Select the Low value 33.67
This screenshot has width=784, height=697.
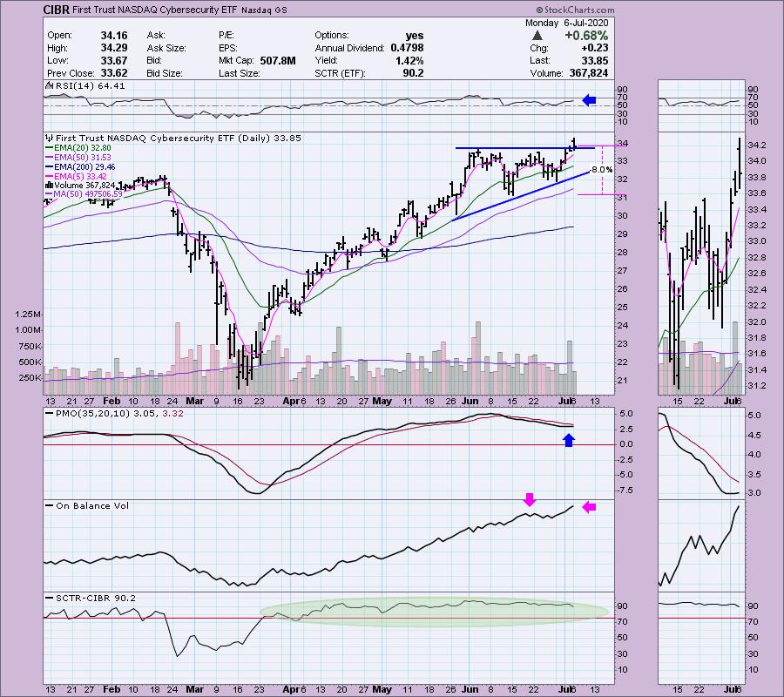(114, 60)
